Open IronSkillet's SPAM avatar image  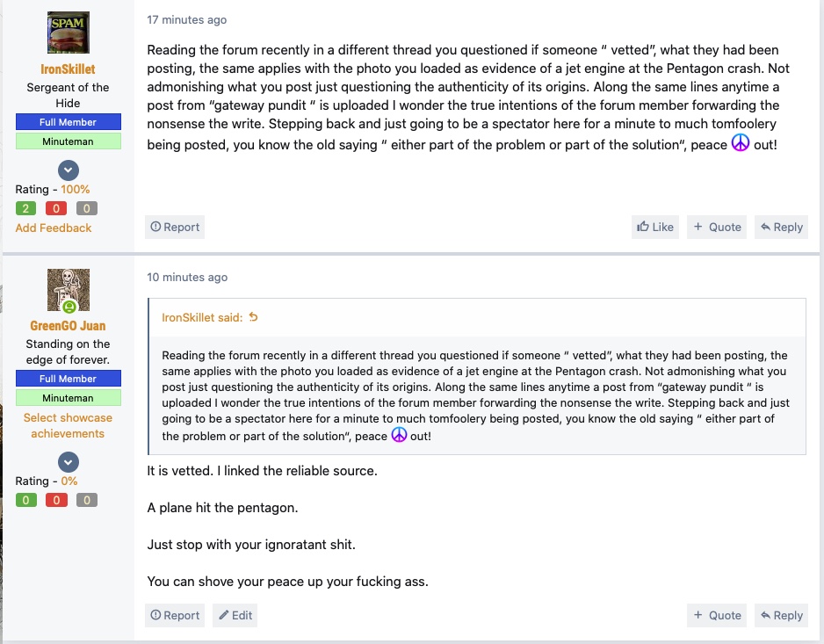(69, 33)
